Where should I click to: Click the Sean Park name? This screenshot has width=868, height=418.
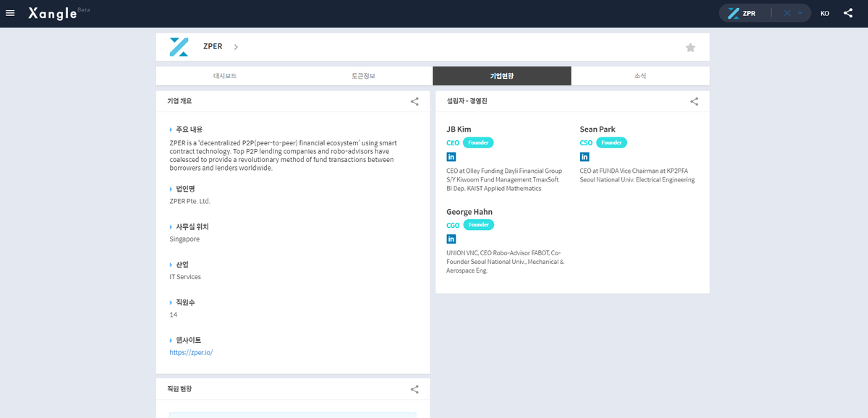click(597, 129)
